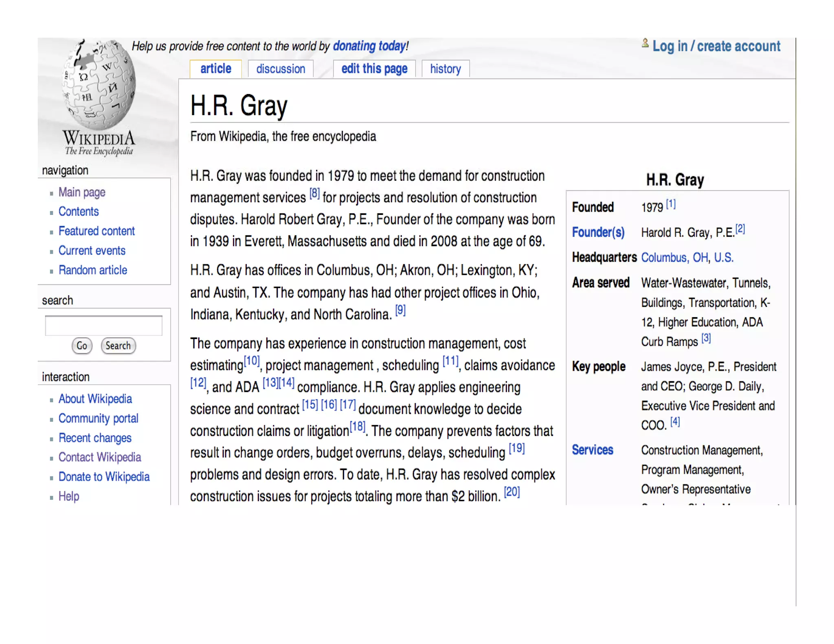Open the discussion tab
The image size is (834, 644).
(280, 69)
